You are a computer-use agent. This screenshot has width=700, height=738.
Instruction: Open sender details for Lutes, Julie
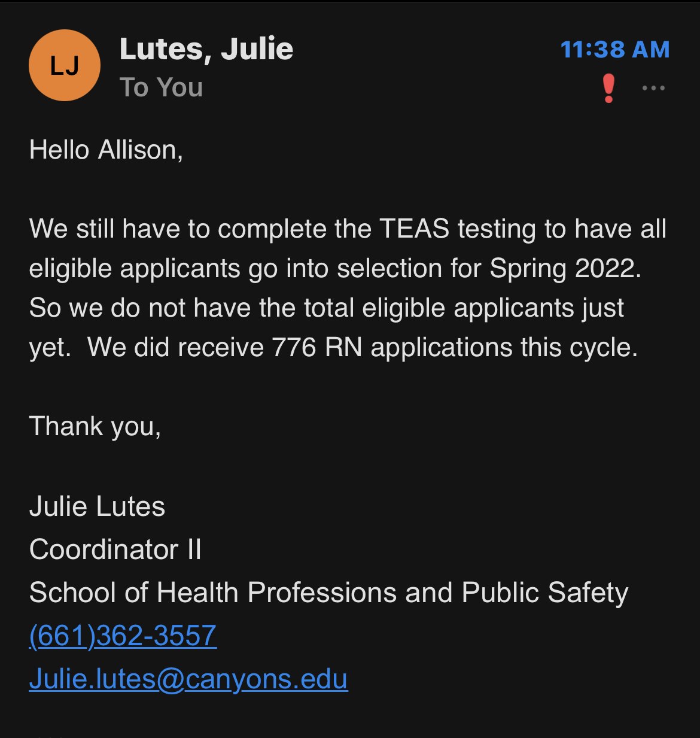[x=206, y=49]
